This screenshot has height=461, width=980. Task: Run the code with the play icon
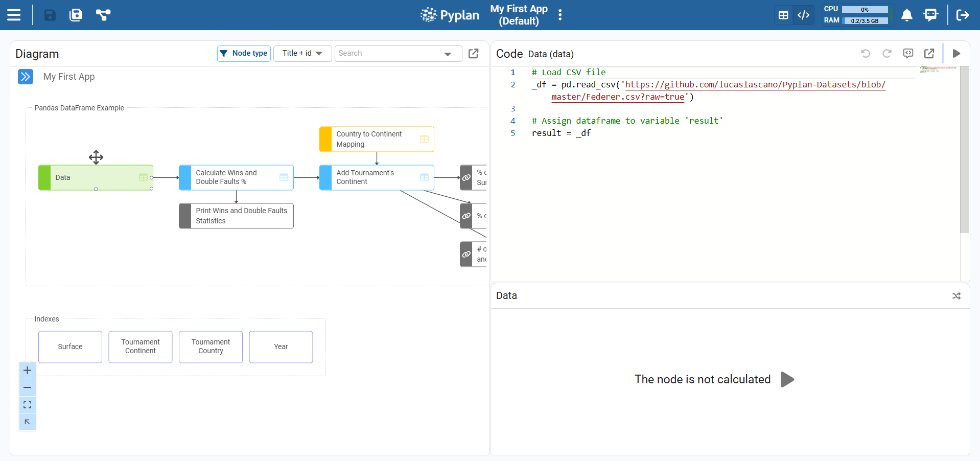(956, 53)
